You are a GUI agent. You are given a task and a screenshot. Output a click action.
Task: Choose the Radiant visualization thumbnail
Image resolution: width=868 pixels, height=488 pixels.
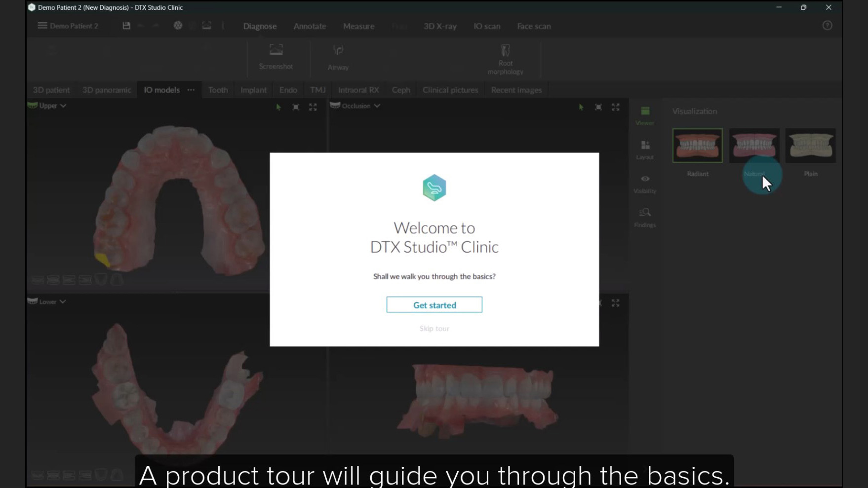[697, 146]
